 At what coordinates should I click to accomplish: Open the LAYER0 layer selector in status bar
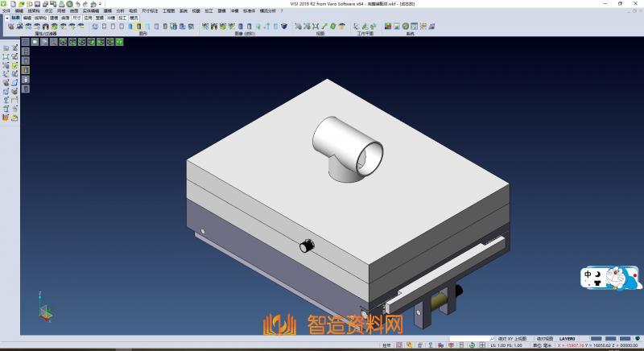coord(568,339)
